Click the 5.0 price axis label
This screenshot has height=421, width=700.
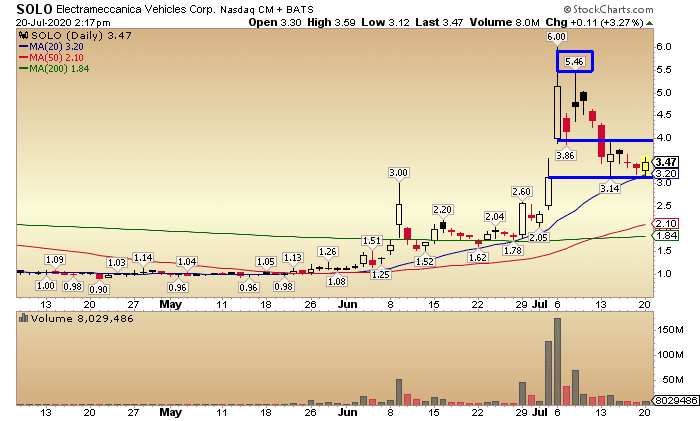pos(664,93)
